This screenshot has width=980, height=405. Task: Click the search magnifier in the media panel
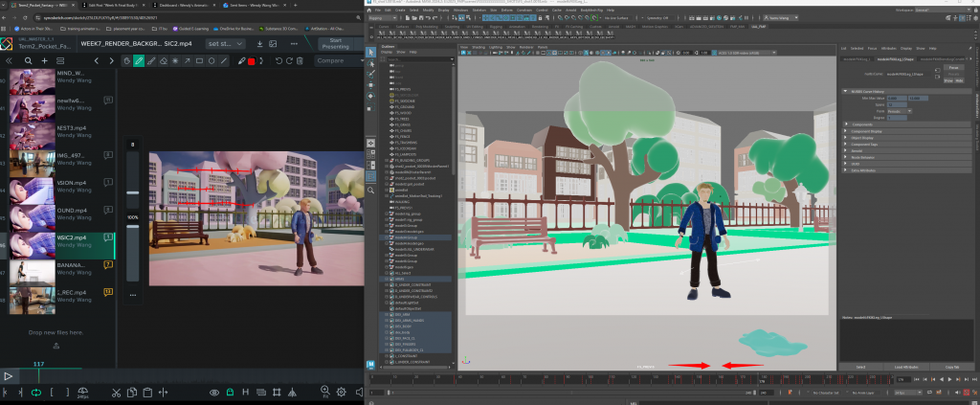point(30,61)
